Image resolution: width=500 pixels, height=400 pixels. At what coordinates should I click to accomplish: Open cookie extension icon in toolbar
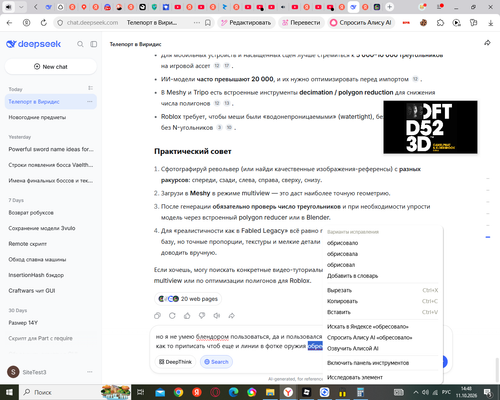tap(423, 23)
